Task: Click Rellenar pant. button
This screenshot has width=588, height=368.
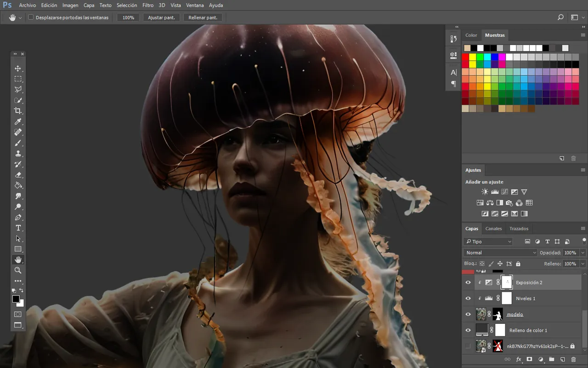Action: [x=203, y=17]
